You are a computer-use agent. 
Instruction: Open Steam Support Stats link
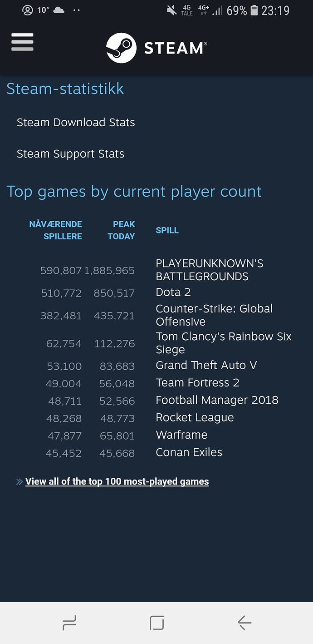(x=70, y=154)
